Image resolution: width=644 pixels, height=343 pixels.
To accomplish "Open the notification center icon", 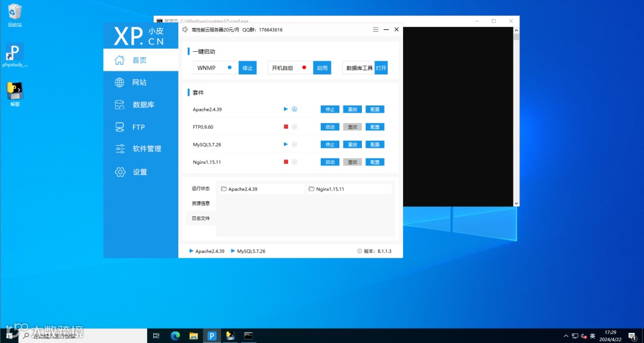I will tap(632, 336).
